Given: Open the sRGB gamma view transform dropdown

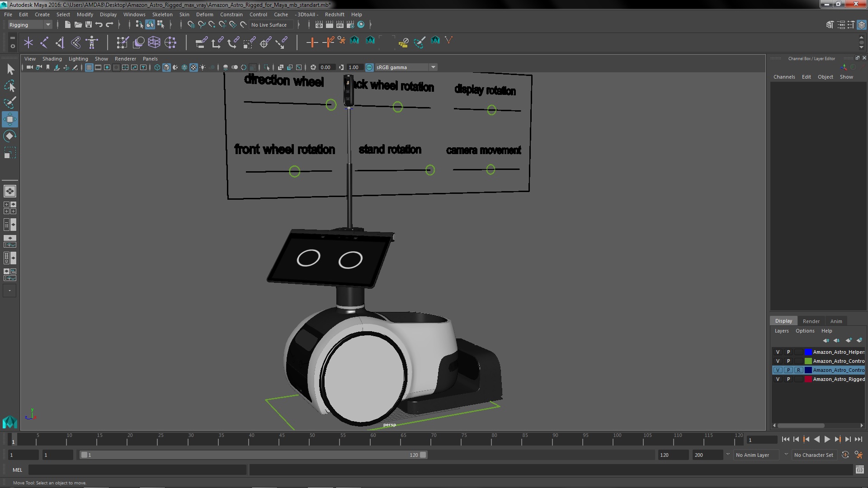Looking at the screenshot, I should [x=406, y=67].
